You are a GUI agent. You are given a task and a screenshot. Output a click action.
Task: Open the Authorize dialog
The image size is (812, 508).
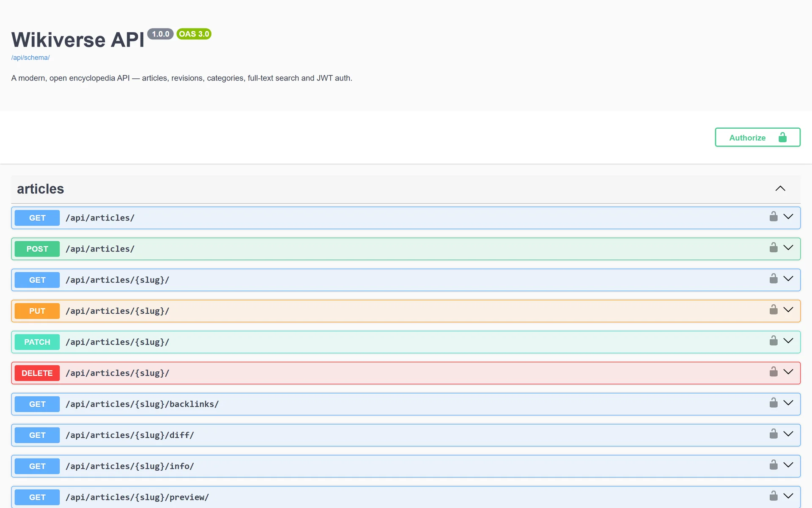point(757,137)
